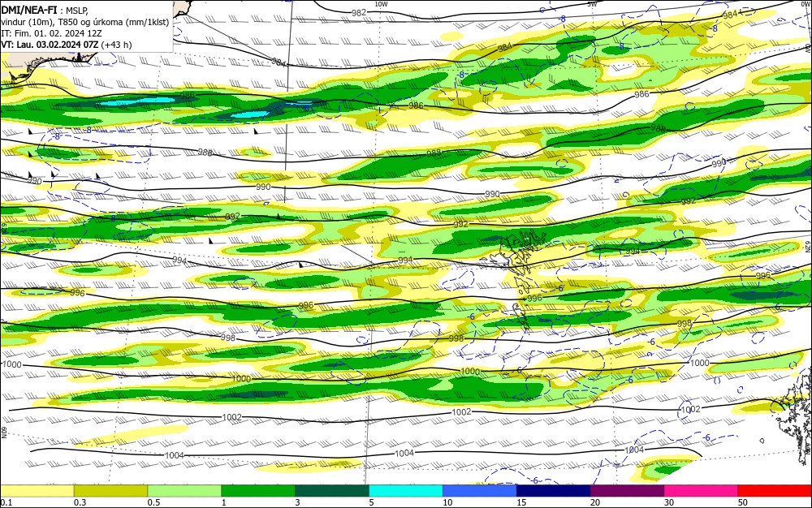Click the "10W" longitude label
The width and height of the screenshot is (812, 508).
381,4
